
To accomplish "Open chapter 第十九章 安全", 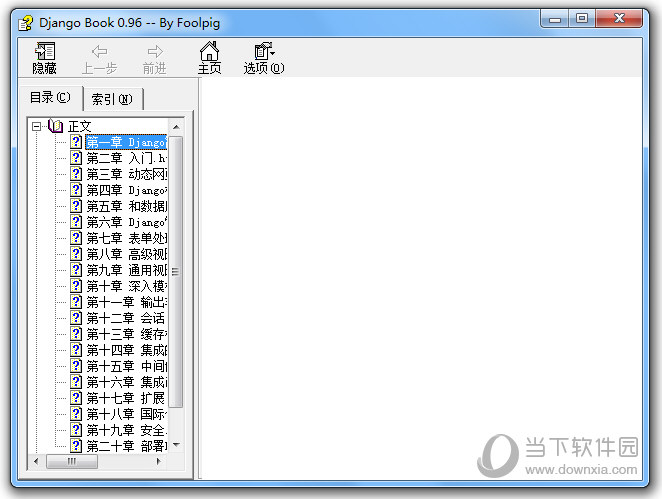I will pyautogui.click(x=126, y=430).
